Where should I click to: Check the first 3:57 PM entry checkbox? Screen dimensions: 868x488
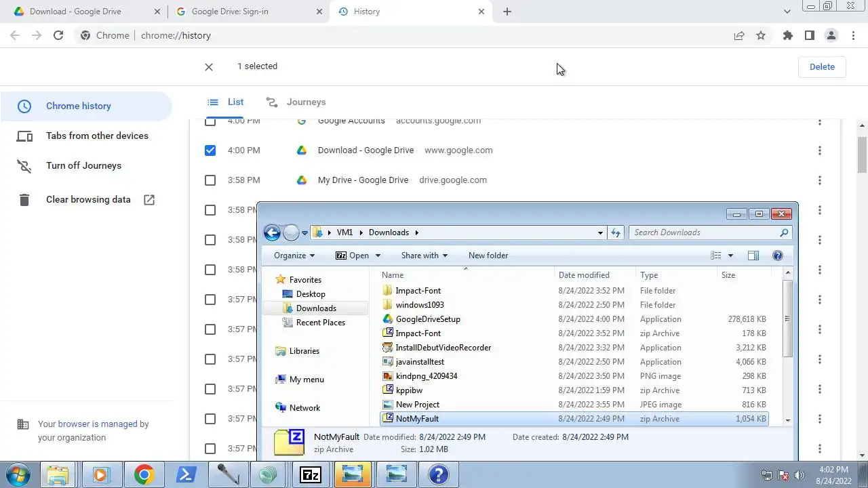pos(210,300)
